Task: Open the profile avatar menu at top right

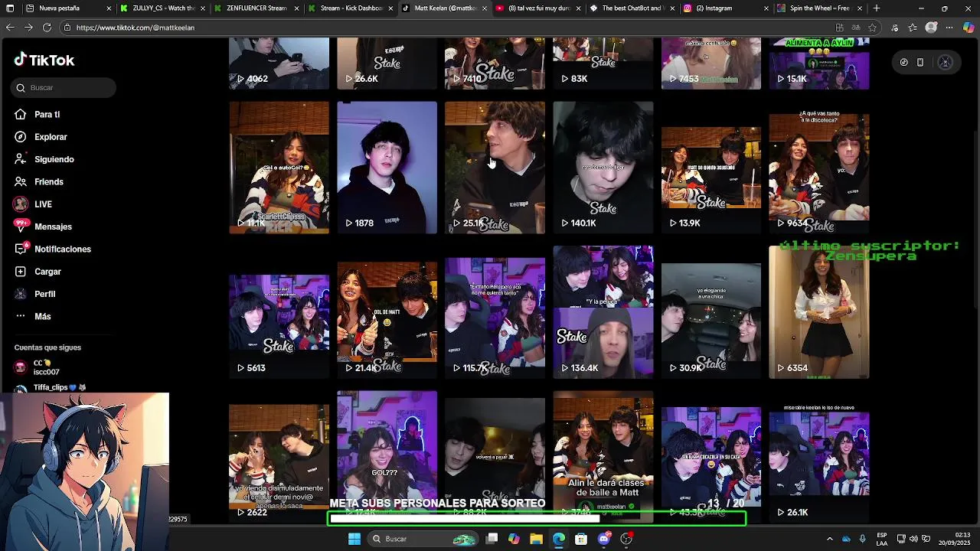Action: coord(945,62)
